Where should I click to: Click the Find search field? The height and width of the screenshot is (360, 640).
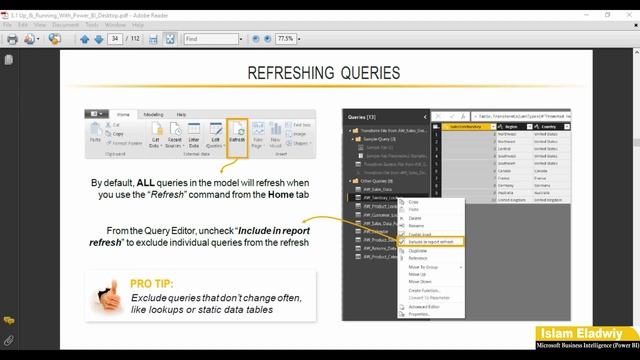coord(211,39)
